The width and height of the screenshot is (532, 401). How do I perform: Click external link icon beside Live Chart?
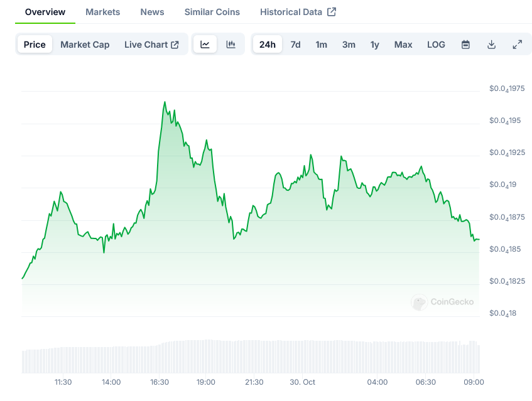(x=175, y=45)
